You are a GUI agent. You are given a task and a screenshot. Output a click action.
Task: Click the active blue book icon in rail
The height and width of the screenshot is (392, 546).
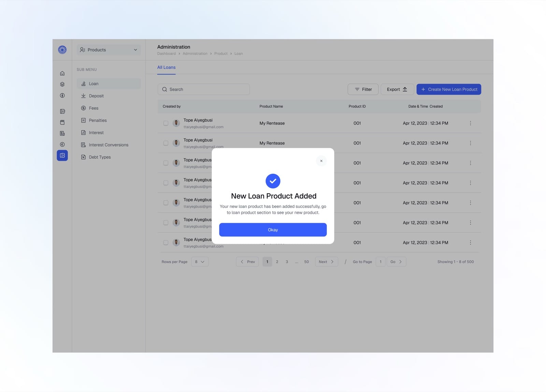point(62,156)
